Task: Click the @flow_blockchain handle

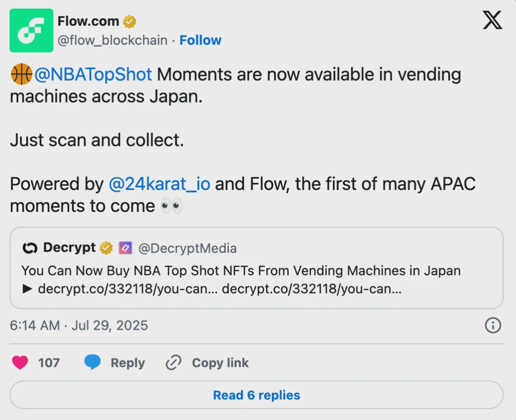Action: point(112,41)
